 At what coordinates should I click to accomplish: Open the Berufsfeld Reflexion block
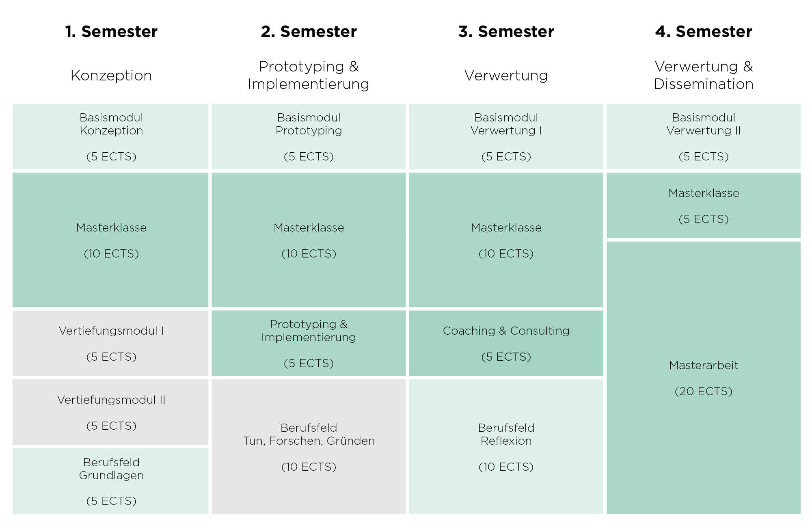coord(506,446)
